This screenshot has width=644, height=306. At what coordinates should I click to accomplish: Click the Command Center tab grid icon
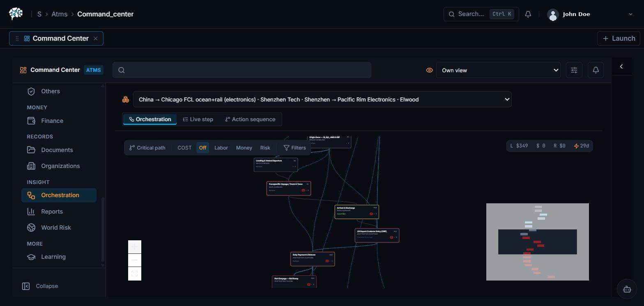tap(27, 38)
